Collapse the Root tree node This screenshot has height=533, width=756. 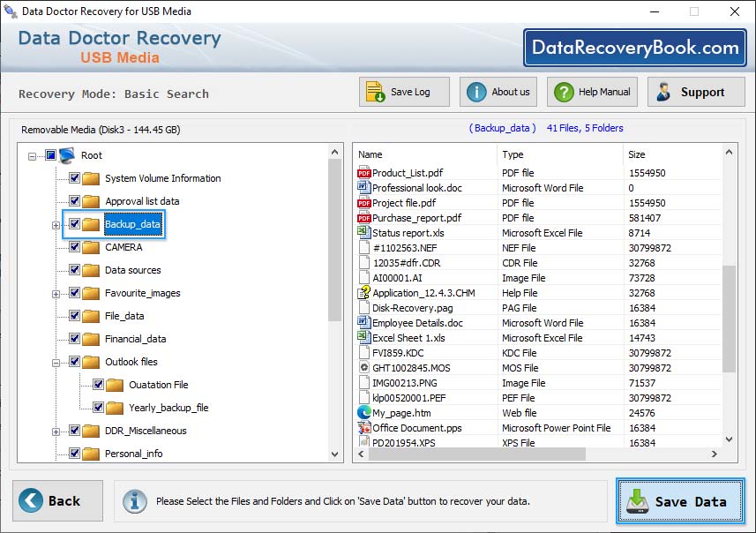pos(34,155)
